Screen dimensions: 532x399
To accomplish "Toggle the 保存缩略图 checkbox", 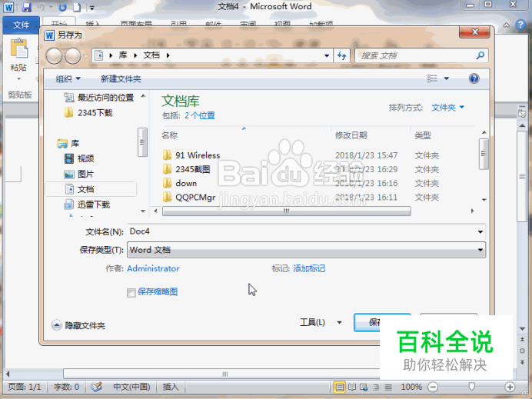I will coord(131,292).
